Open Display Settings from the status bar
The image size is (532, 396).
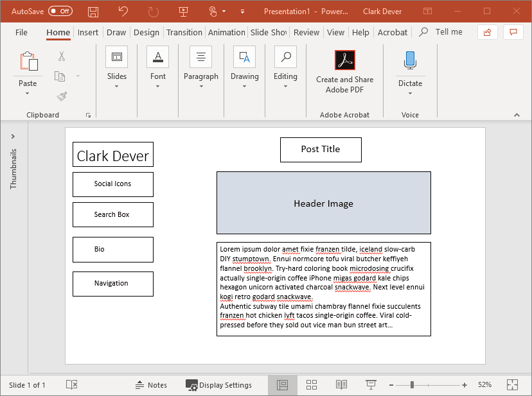[220, 384]
